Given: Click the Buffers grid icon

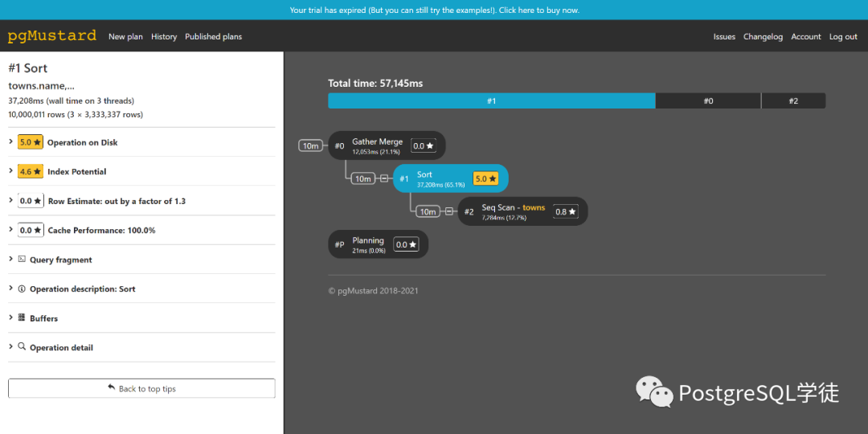Looking at the screenshot, I should (x=23, y=317).
